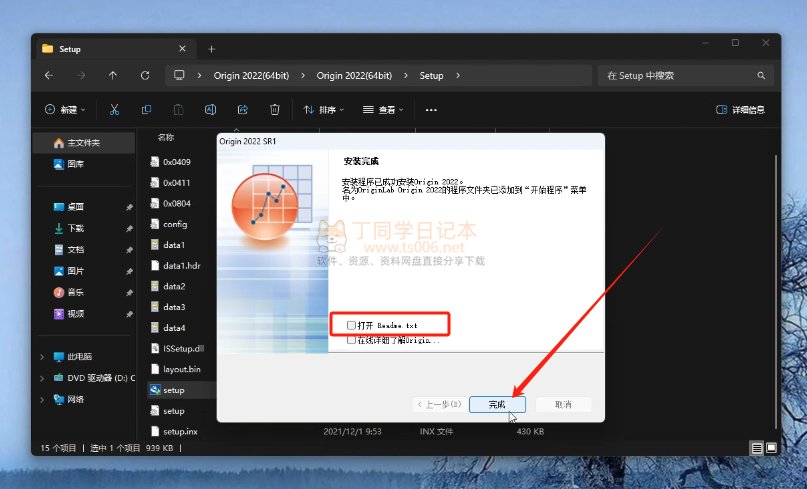Screen dimensions: 807x489
Task: Open the 查看 (View) dropdown
Action: (383, 110)
